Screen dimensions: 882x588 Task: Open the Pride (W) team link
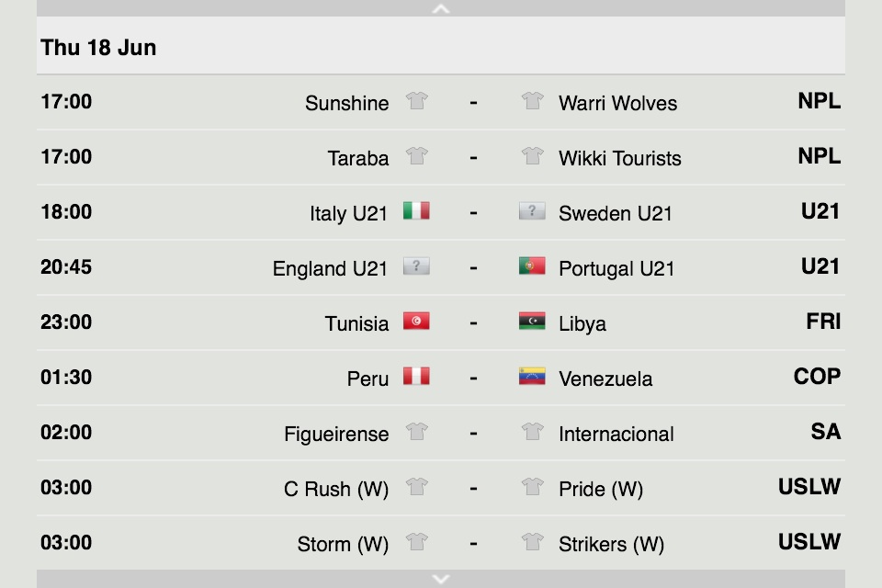pos(601,489)
